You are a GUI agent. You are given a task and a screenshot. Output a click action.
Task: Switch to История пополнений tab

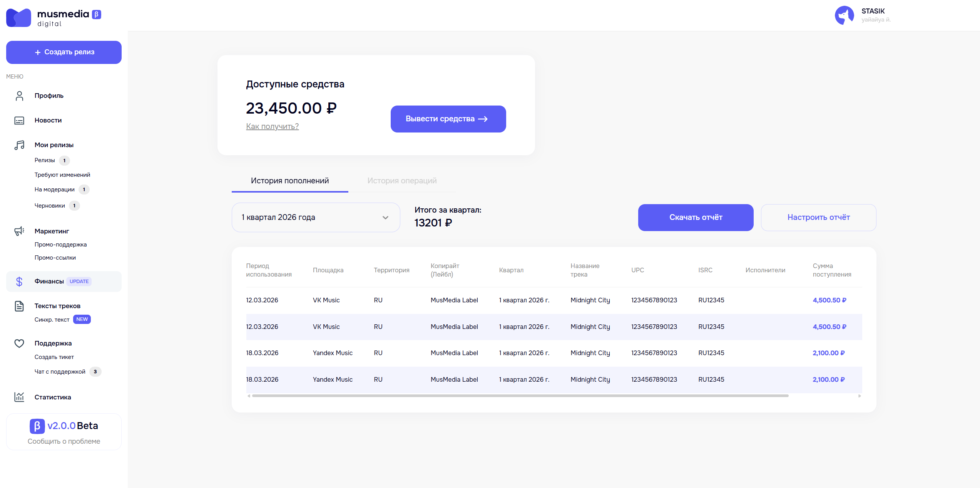pos(290,181)
